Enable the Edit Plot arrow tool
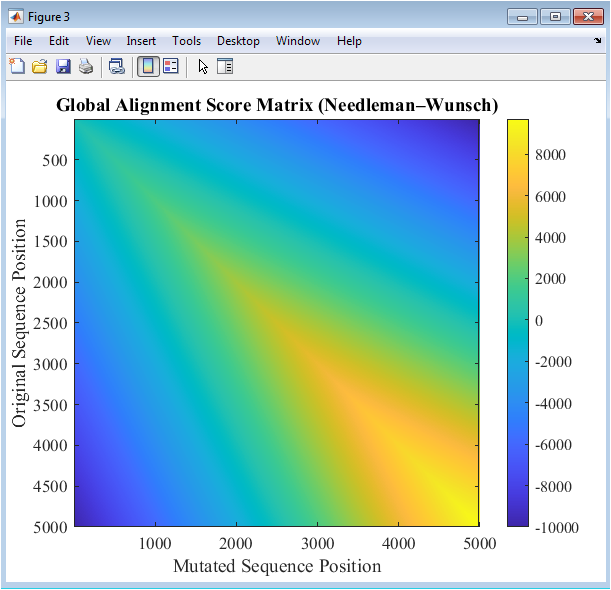The image size is (611, 590). (x=203, y=67)
